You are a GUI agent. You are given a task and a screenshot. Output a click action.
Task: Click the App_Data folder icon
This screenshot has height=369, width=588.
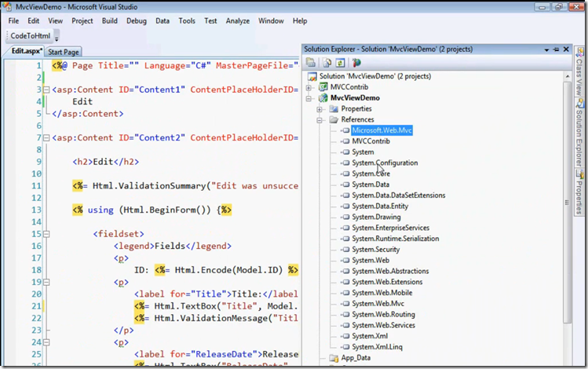coord(334,358)
